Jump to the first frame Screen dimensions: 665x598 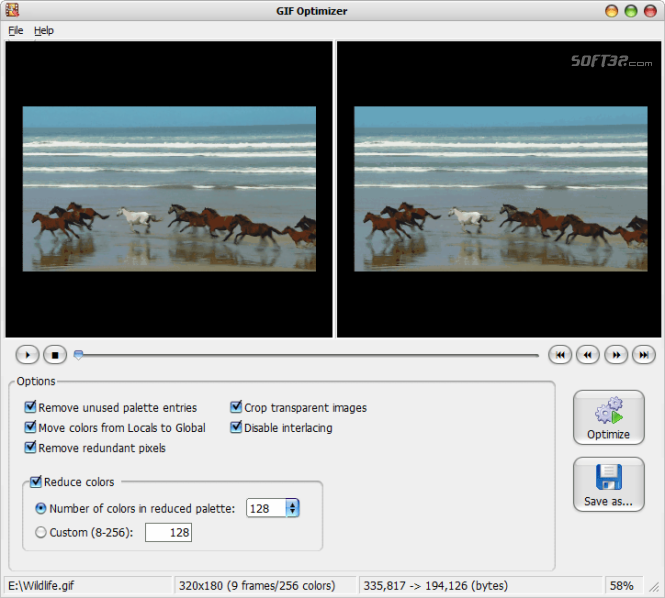(x=560, y=355)
